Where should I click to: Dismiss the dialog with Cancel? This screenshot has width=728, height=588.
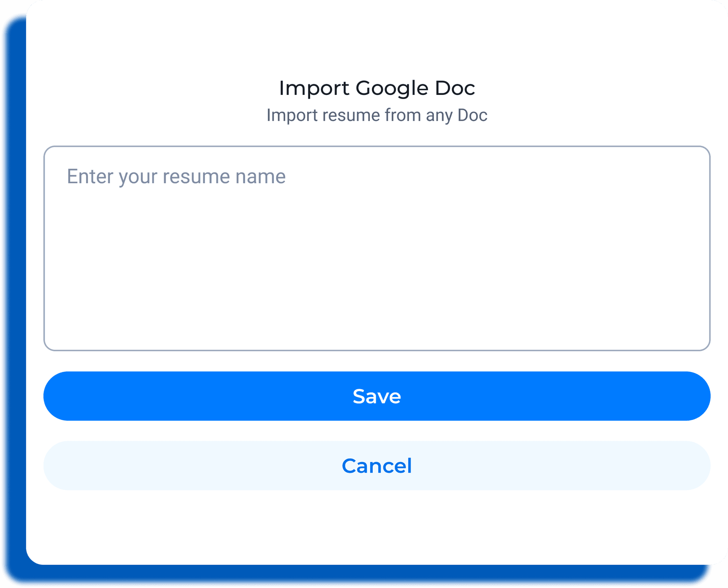pos(377,465)
